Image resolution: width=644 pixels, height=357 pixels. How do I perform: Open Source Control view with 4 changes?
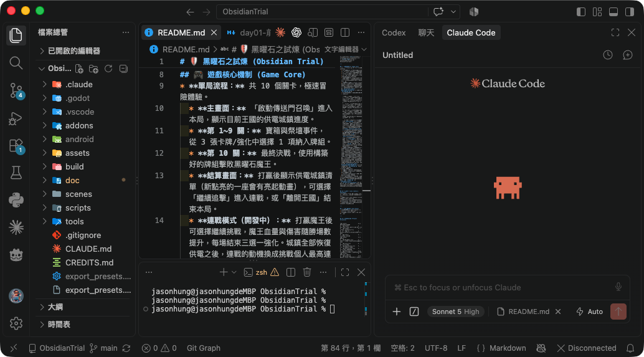pyautogui.click(x=16, y=90)
